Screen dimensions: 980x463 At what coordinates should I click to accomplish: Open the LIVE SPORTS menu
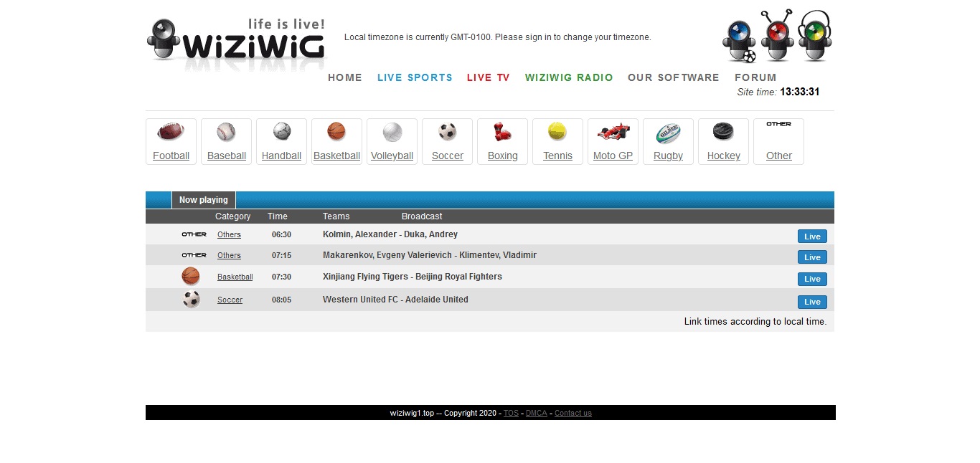click(415, 77)
